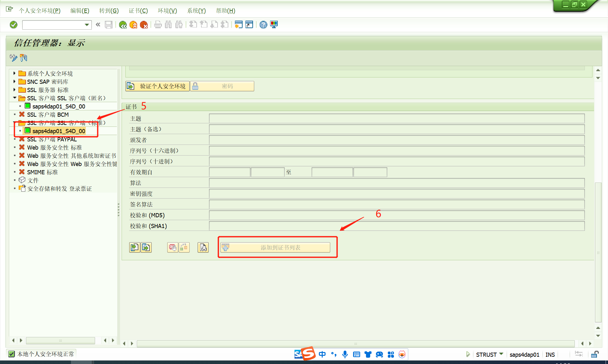This screenshot has height=364, width=608.
Task: Open the 环境(V) menu
Action: click(167, 11)
